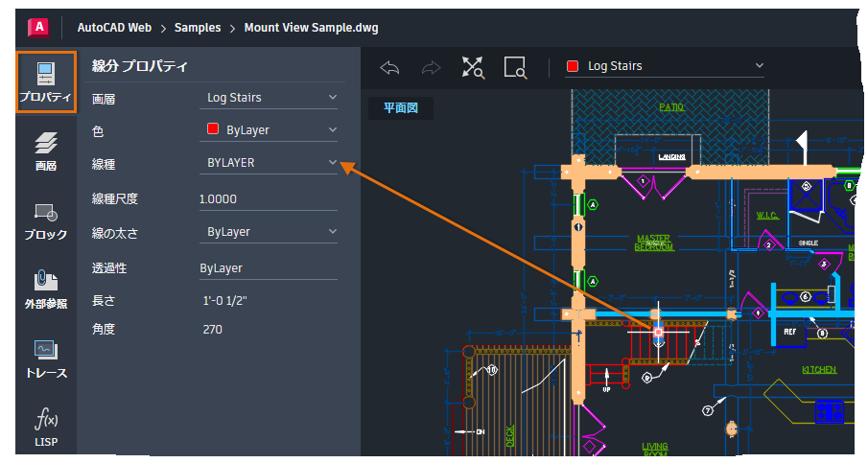Click the 角度 value 270
This screenshot has height=463, width=868.
pyautogui.click(x=213, y=330)
